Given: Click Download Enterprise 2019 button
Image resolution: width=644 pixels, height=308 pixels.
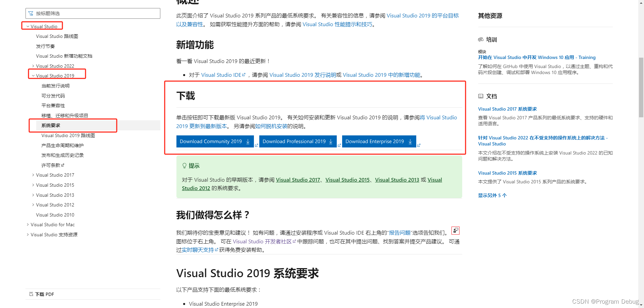Looking at the screenshot, I should [x=379, y=141].
